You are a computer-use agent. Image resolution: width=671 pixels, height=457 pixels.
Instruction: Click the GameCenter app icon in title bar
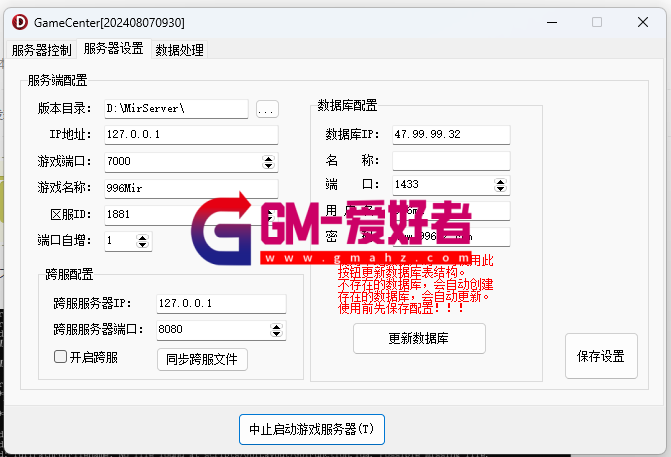pyautogui.click(x=17, y=21)
